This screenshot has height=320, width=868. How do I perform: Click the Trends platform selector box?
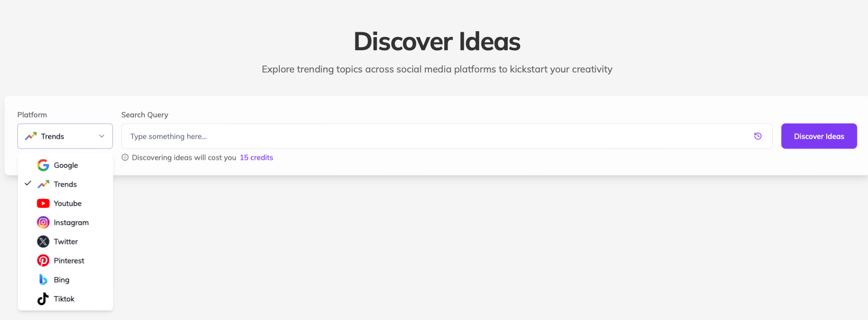coord(65,136)
